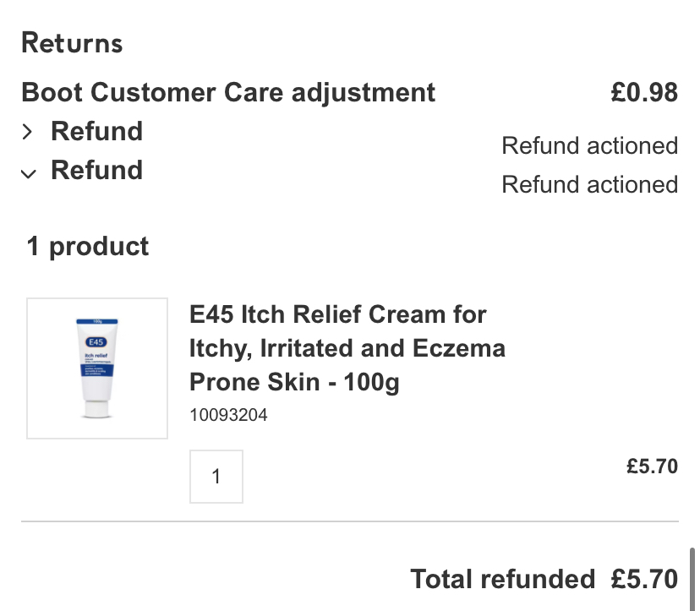The image size is (700, 611).
Task: Click the vertical scrollbar at right edge
Action: pyautogui.click(x=692, y=579)
